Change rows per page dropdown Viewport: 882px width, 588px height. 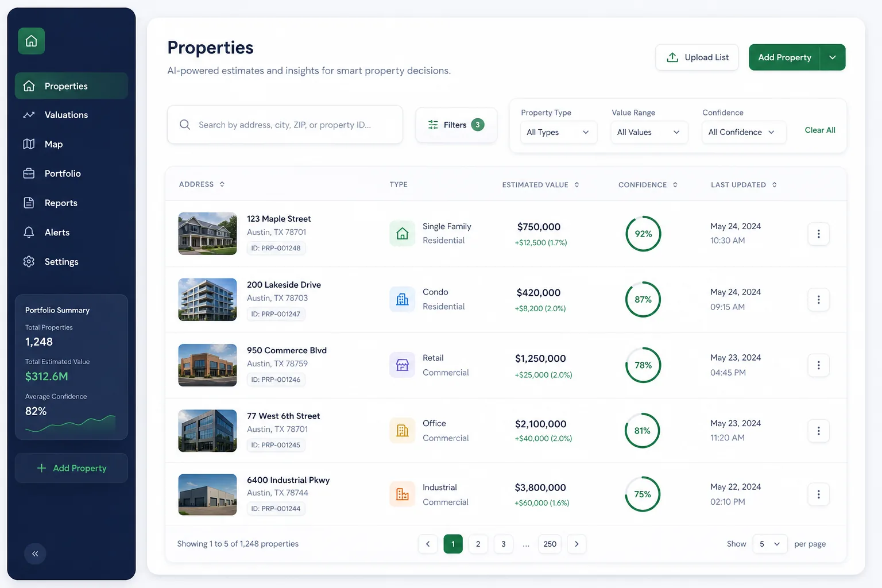(x=769, y=544)
